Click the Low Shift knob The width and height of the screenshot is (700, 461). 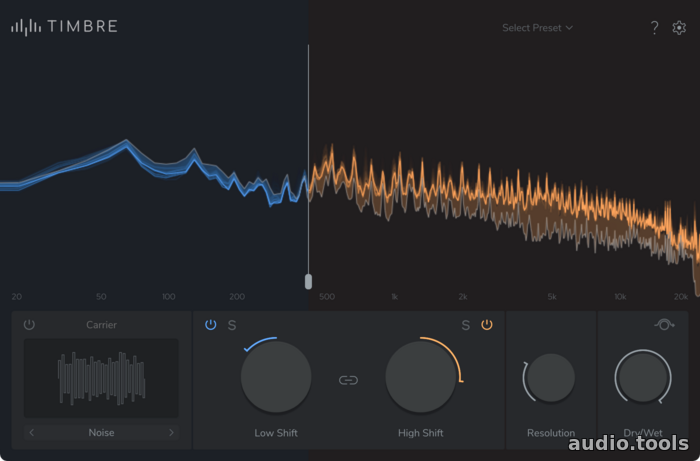pos(276,377)
